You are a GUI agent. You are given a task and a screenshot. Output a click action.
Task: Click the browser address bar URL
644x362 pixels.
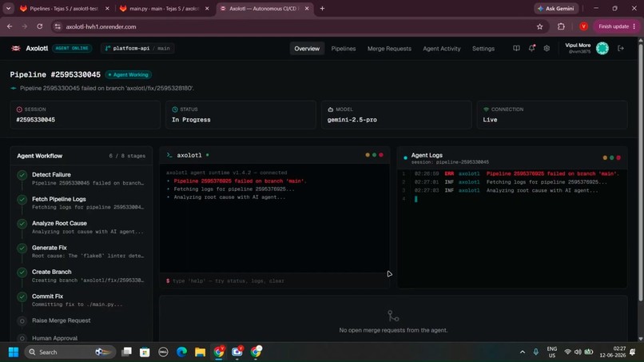coord(101,26)
